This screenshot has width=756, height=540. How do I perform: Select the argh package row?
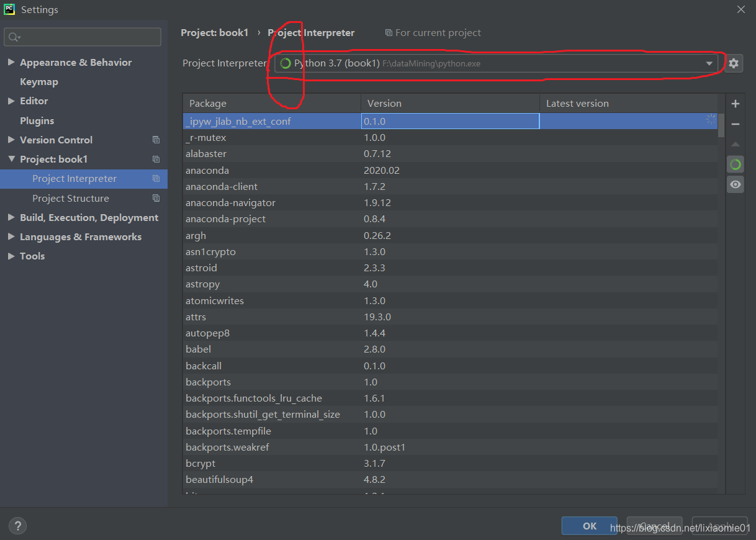pos(451,235)
